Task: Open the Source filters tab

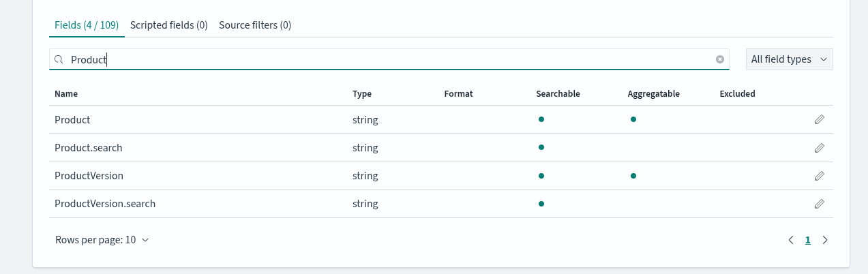Action: (x=255, y=25)
